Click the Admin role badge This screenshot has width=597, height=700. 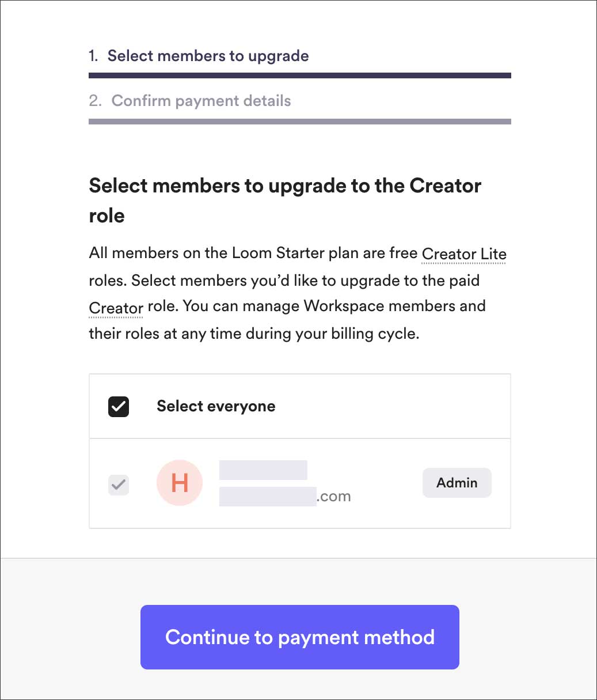tap(457, 483)
